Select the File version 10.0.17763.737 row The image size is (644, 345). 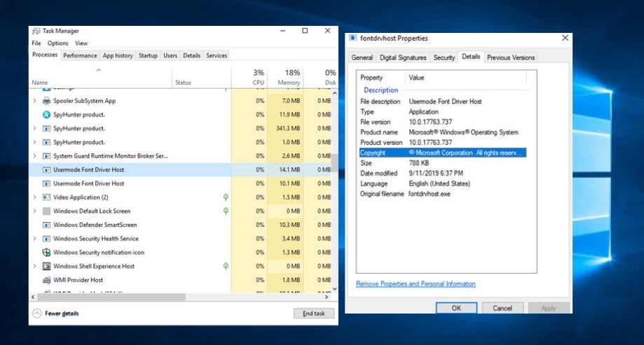tap(443, 122)
